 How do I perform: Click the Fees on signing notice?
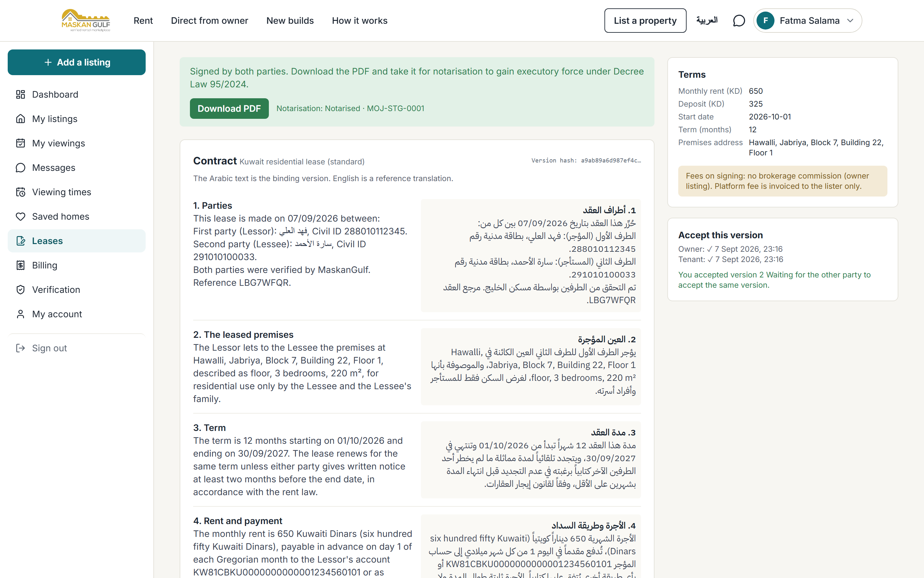(782, 181)
